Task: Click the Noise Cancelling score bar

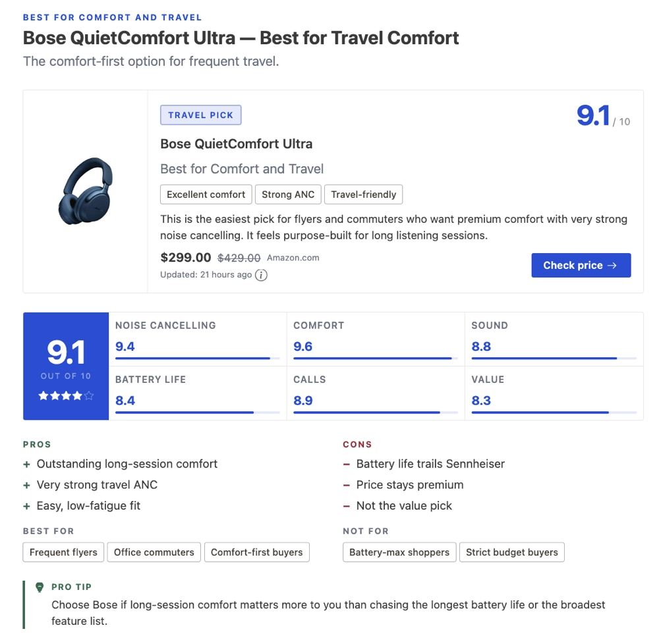Action: [x=198, y=358]
